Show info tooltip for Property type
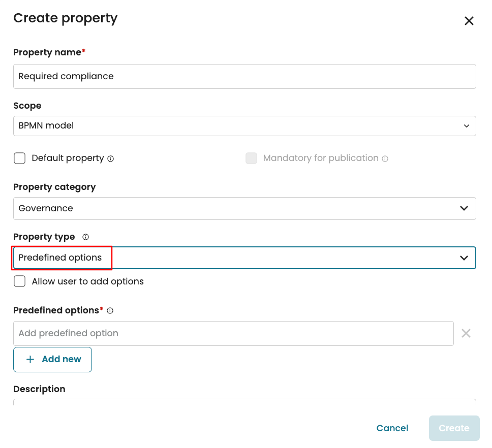The image size is (492, 448). pos(85,237)
